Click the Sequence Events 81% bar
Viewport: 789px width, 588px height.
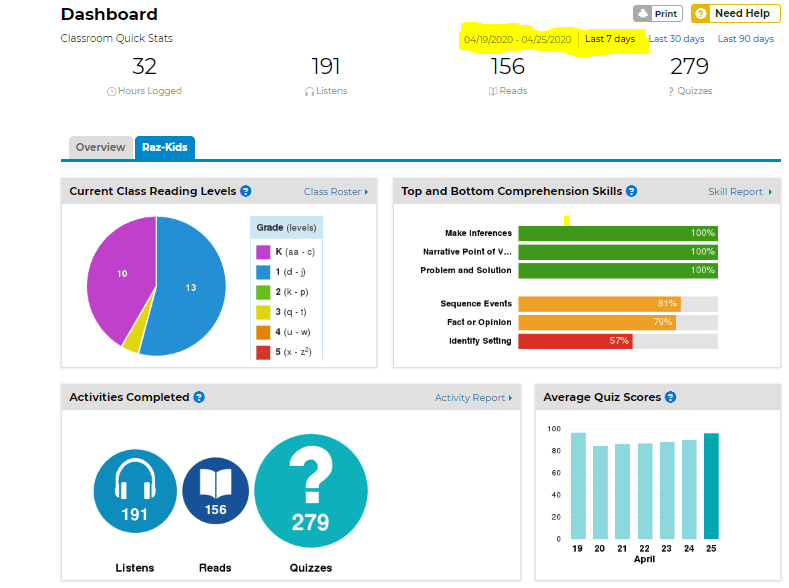[x=599, y=304]
